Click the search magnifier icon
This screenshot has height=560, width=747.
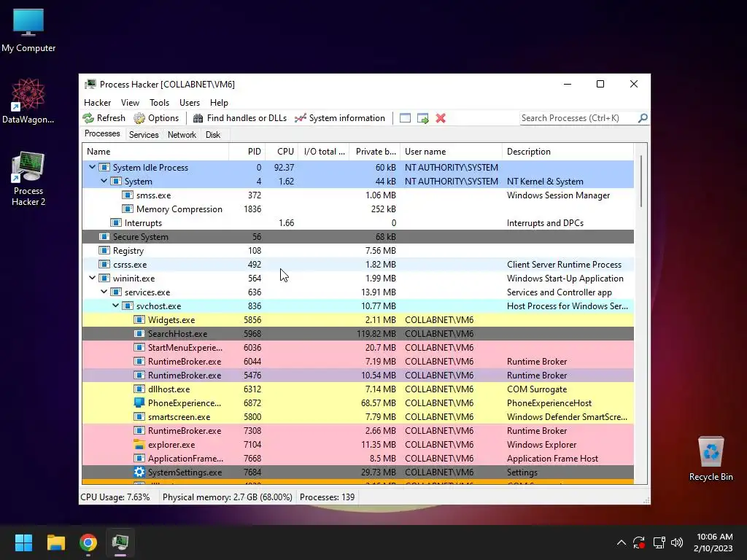(x=643, y=117)
